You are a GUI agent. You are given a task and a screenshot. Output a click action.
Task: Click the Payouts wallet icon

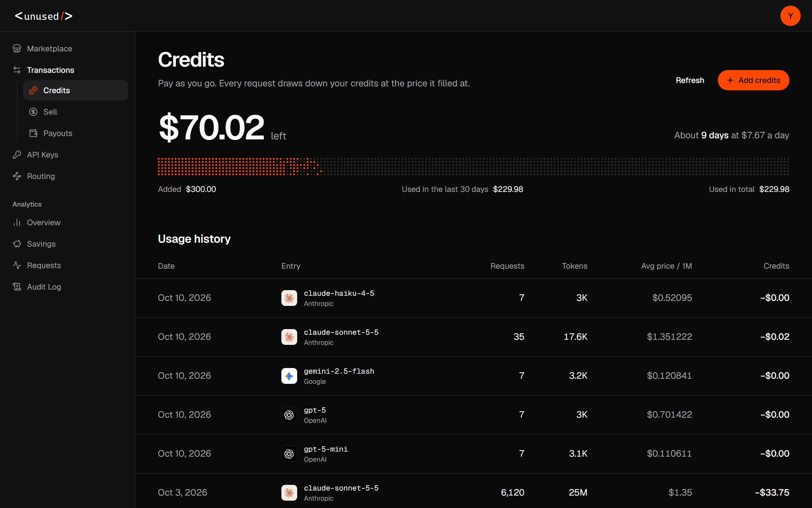click(x=33, y=133)
